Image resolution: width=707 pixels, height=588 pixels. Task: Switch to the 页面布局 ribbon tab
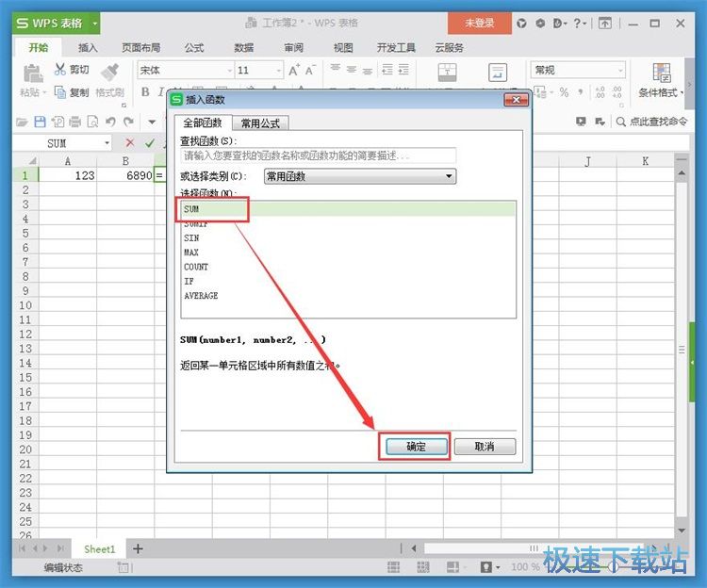140,48
